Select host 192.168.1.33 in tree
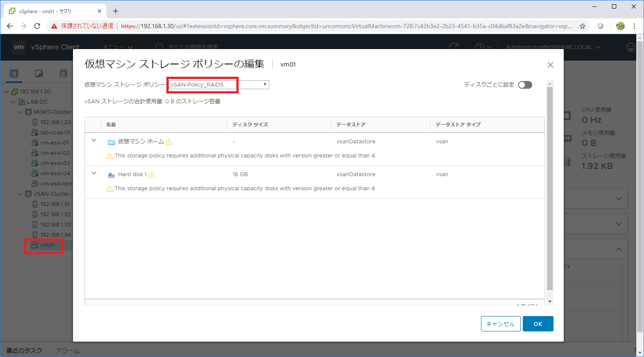This screenshot has height=357, width=644. click(x=55, y=225)
